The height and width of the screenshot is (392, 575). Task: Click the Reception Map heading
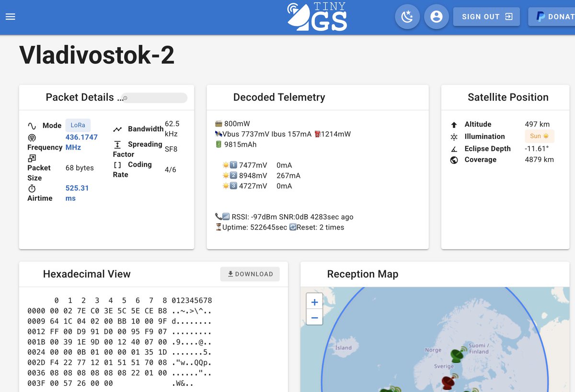363,274
